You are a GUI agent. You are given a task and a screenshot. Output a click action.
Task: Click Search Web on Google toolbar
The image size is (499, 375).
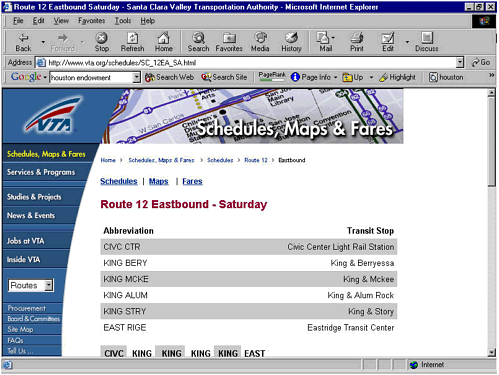169,77
